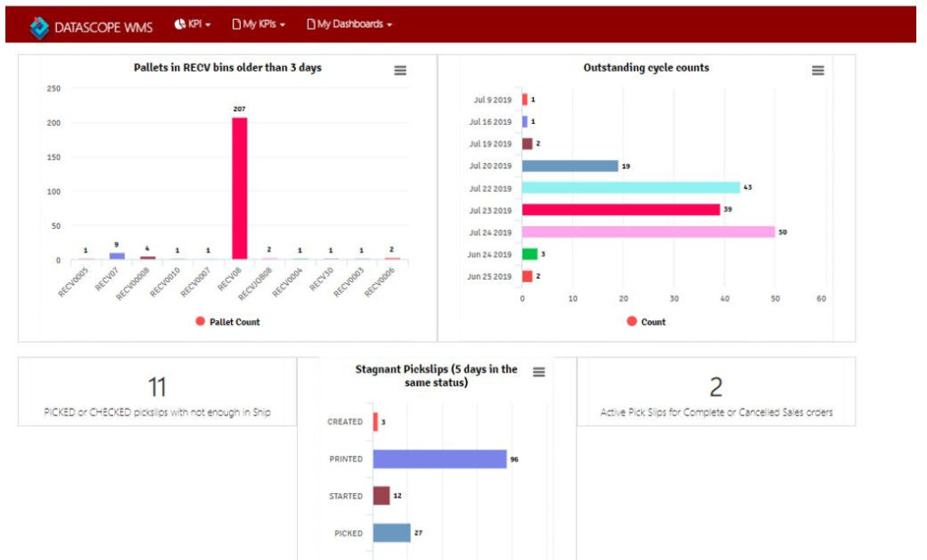The width and height of the screenshot is (927, 560).
Task: Click the document icon beside My Dashboards
Action: pos(311,24)
